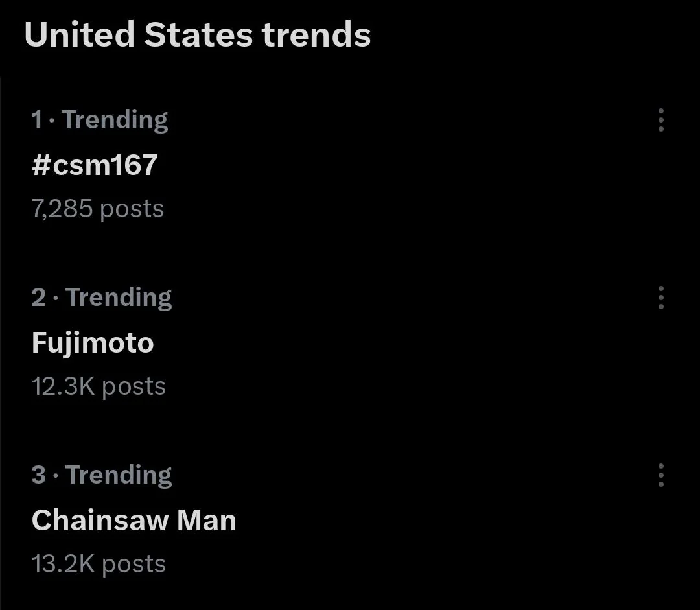This screenshot has height=610, width=700.
Task: Click the 12.3K posts count
Action: pyautogui.click(x=99, y=387)
